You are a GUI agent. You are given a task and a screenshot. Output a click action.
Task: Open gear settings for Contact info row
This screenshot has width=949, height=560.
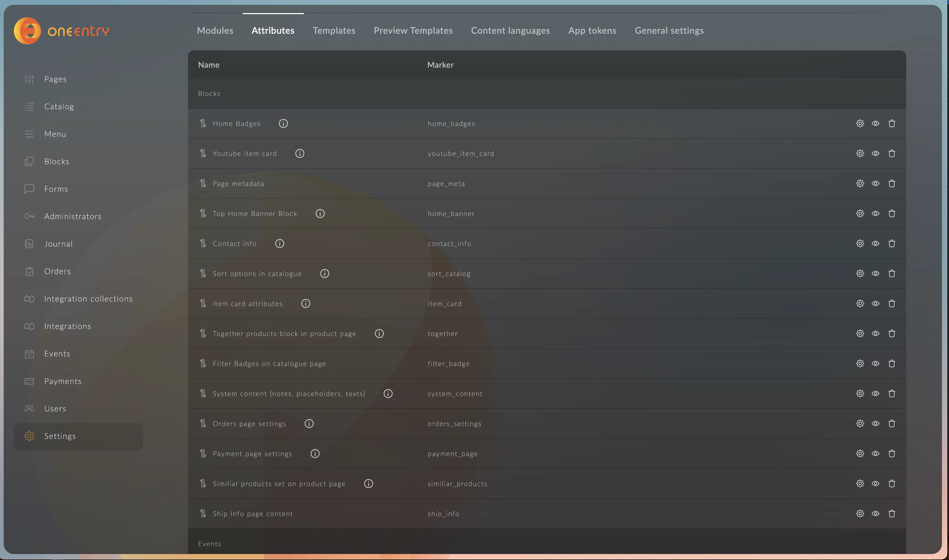tap(860, 243)
